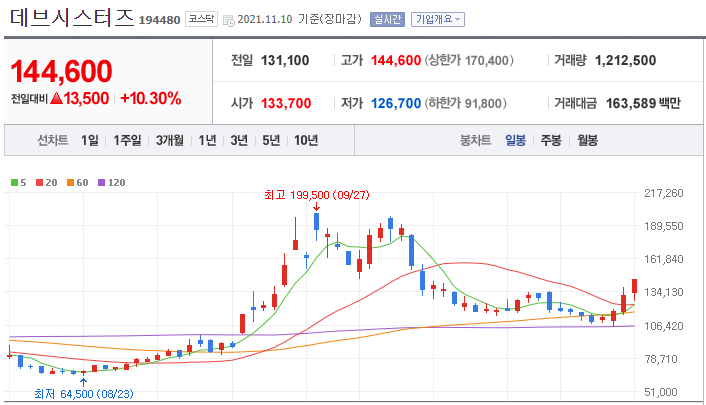Click the orange 60-day moving average swatch
The width and height of the screenshot is (706, 405).
click(x=70, y=182)
